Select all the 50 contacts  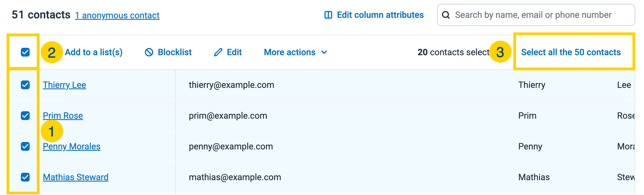[x=571, y=52]
